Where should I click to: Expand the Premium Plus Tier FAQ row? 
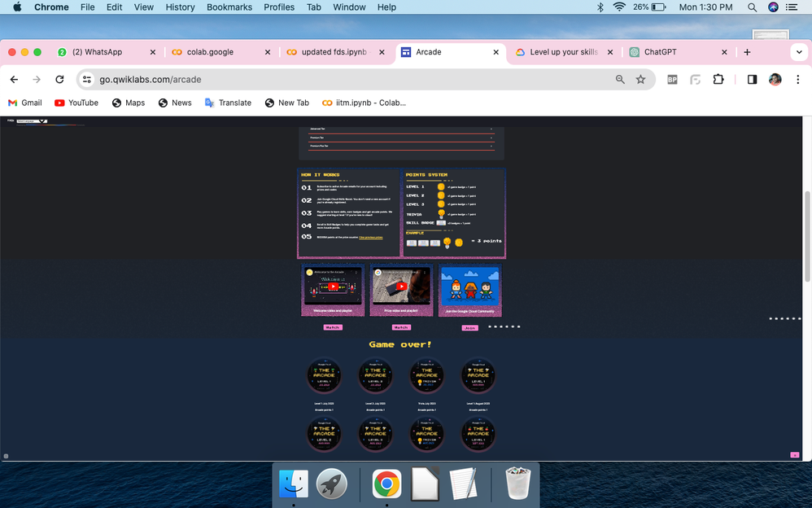(x=401, y=147)
